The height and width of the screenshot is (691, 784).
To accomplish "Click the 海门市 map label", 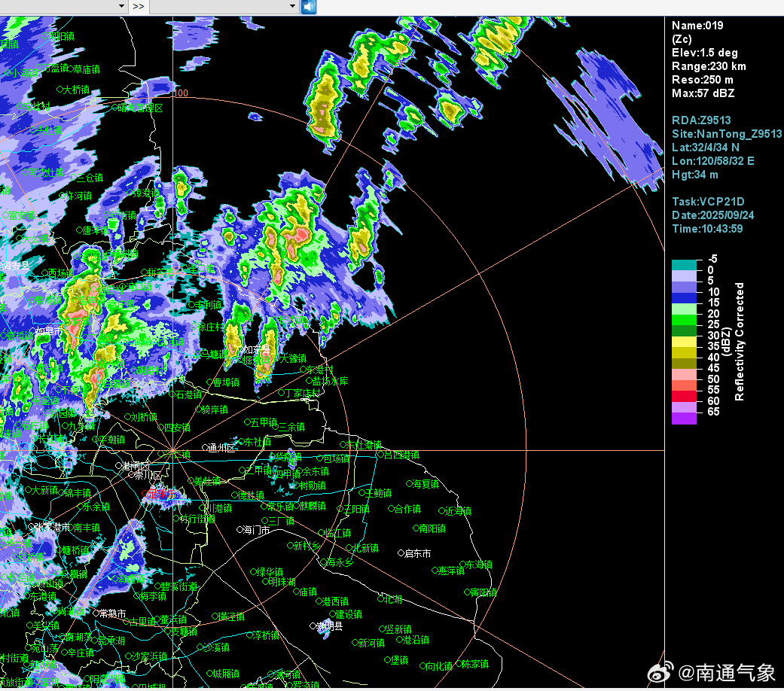I will tap(256, 530).
